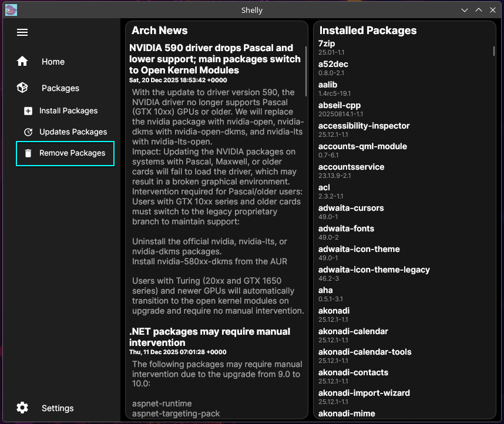Open the .NET packages news headline
The height and width of the screenshot is (424, 504).
click(x=210, y=336)
